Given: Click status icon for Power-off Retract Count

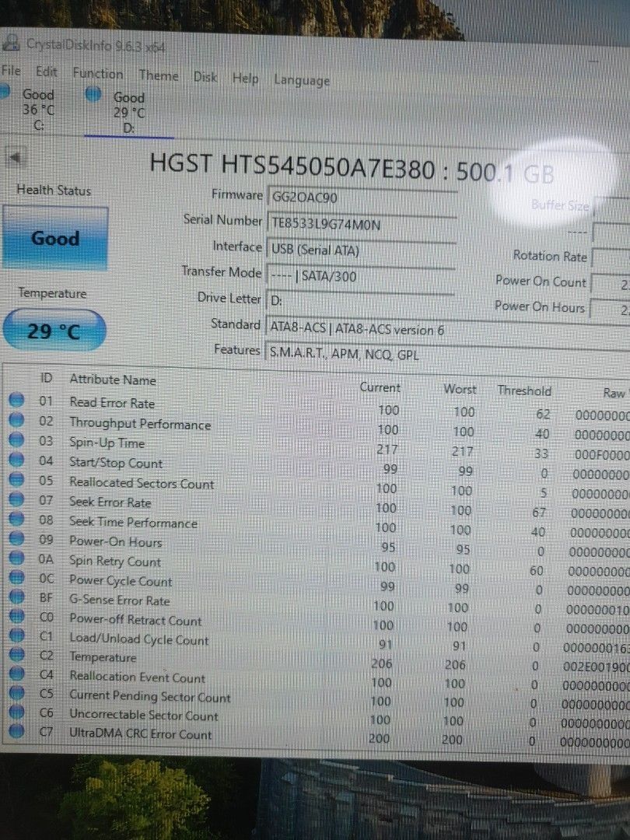Looking at the screenshot, I should pos(16,617).
